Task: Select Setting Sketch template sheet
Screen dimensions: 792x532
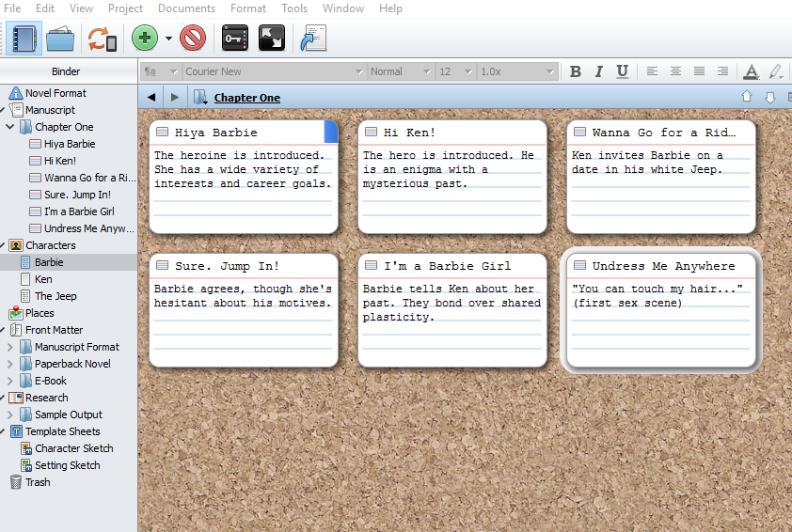Action: 67,465
